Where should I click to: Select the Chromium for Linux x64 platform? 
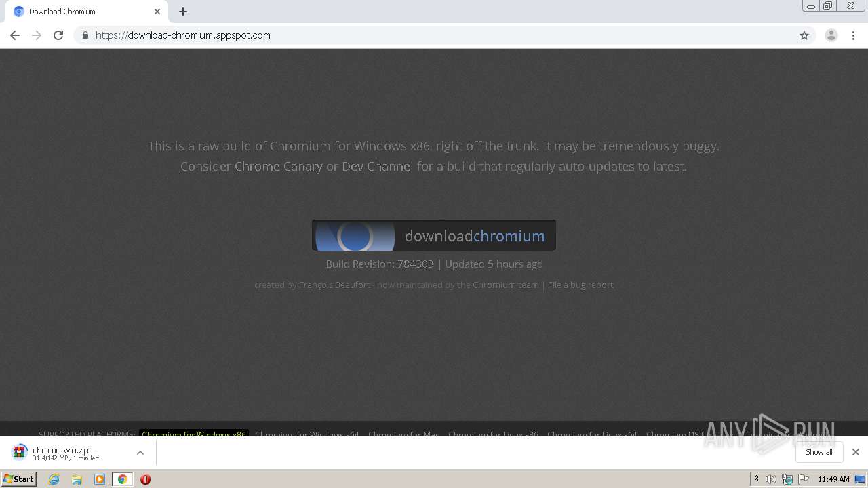click(x=592, y=434)
